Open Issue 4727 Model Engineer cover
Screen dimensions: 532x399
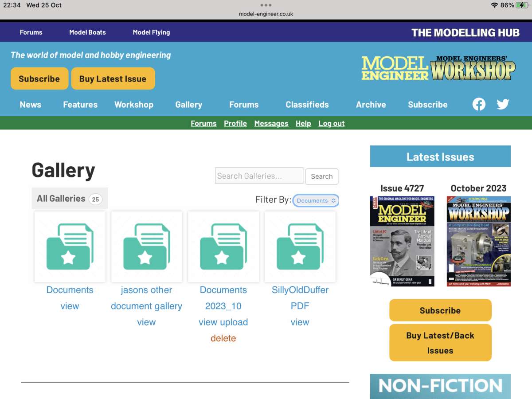pos(402,241)
